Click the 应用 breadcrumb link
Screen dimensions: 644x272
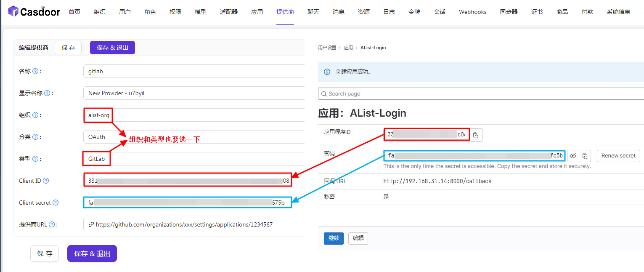(348, 48)
